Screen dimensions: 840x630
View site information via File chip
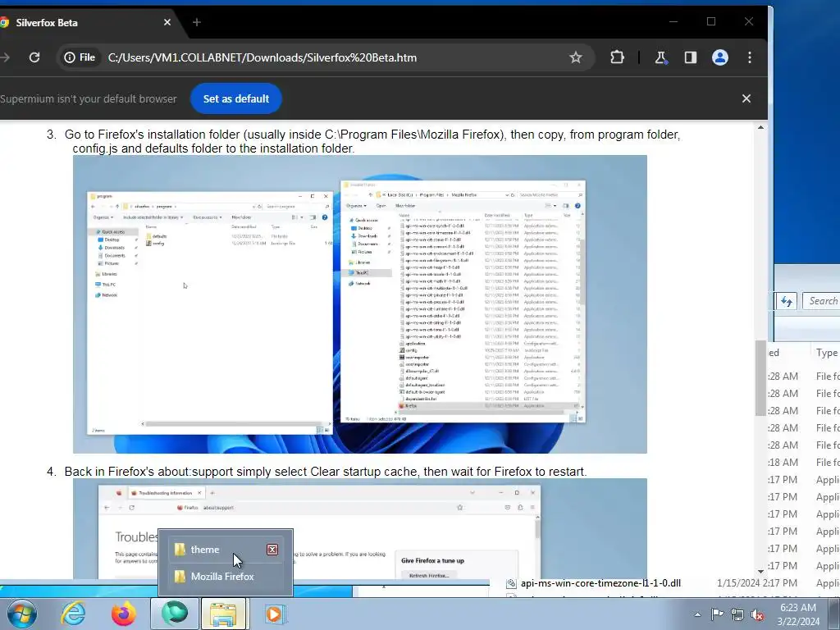click(x=80, y=57)
